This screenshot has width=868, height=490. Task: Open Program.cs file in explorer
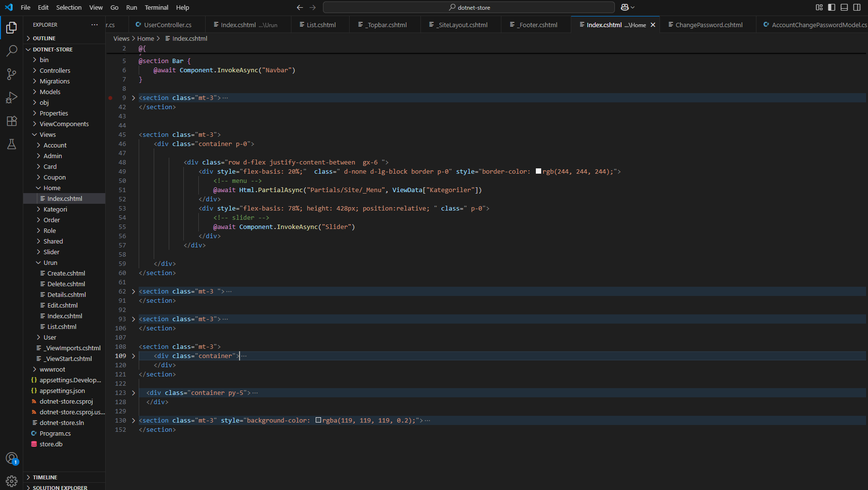(55, 433)
